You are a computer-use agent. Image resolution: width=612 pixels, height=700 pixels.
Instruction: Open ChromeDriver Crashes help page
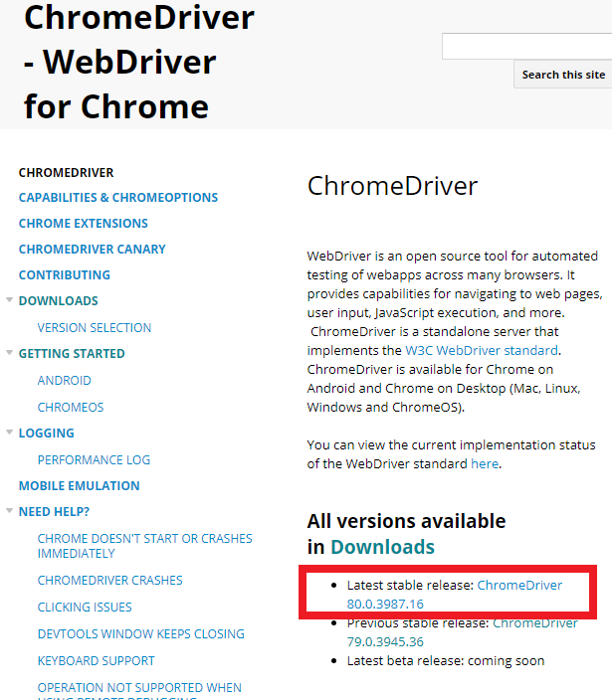[x=109, y=581]
